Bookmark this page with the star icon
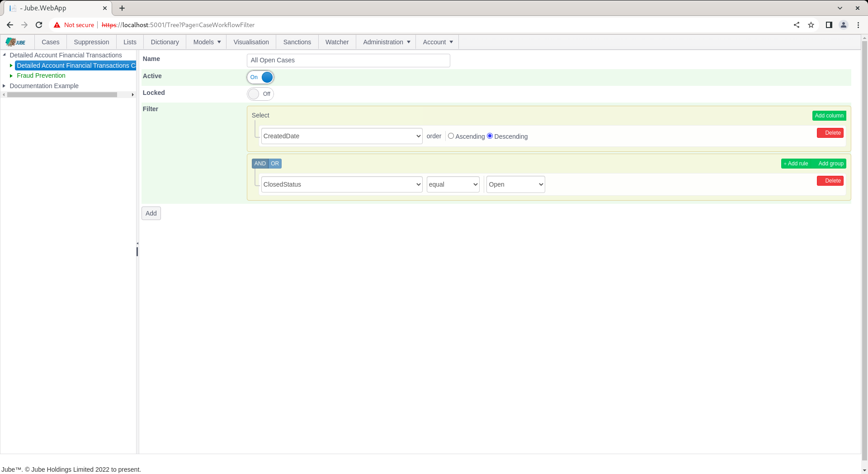Image resolution: width=868 pixels, height=474 pixels. point(811,25)
